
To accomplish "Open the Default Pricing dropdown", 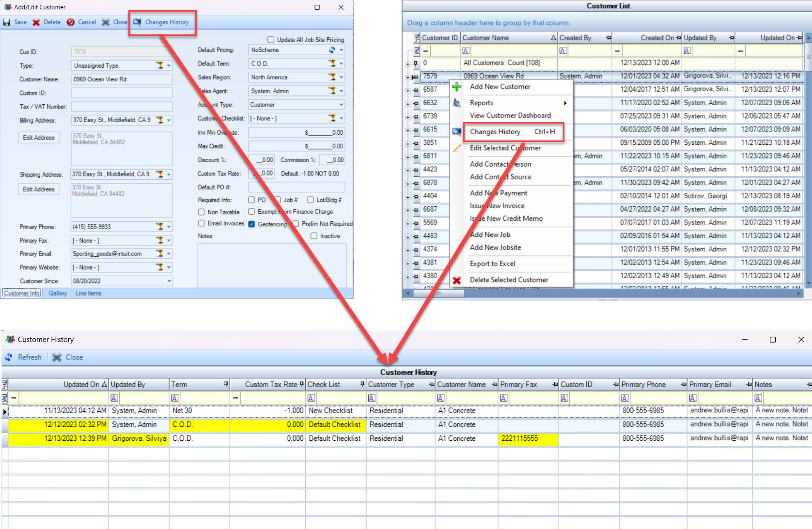I will 341,50.
